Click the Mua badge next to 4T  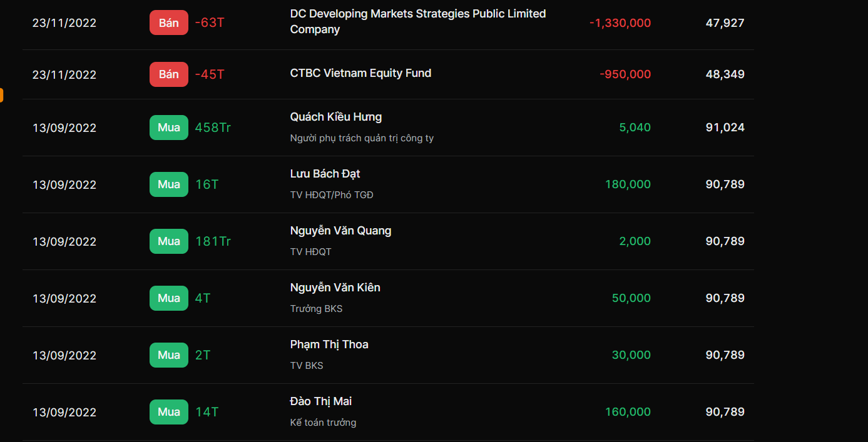168,298
